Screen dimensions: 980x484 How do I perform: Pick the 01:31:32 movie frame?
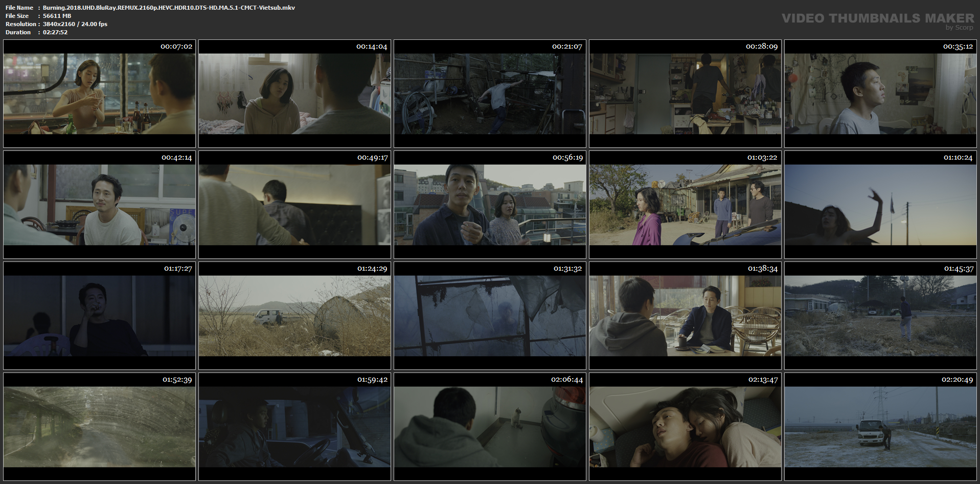click(x=490, y=316)
